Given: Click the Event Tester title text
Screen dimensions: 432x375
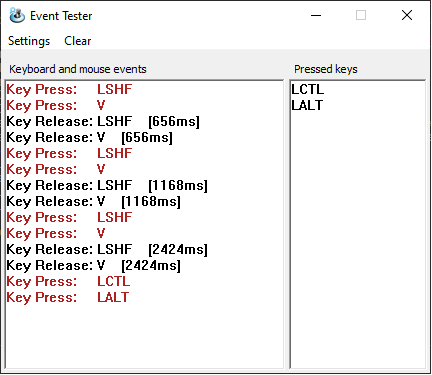Looking at the screenshot, I should [x=61, y=16].
